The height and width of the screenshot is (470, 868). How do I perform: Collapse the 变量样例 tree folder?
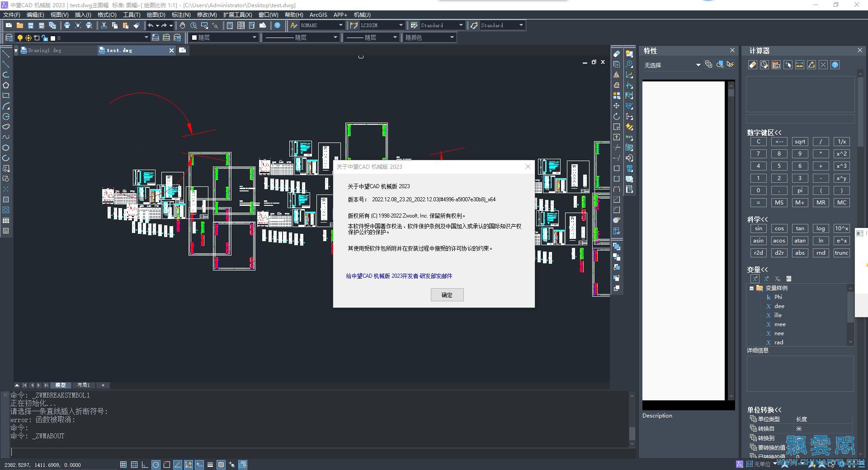[x=751, y=288]
